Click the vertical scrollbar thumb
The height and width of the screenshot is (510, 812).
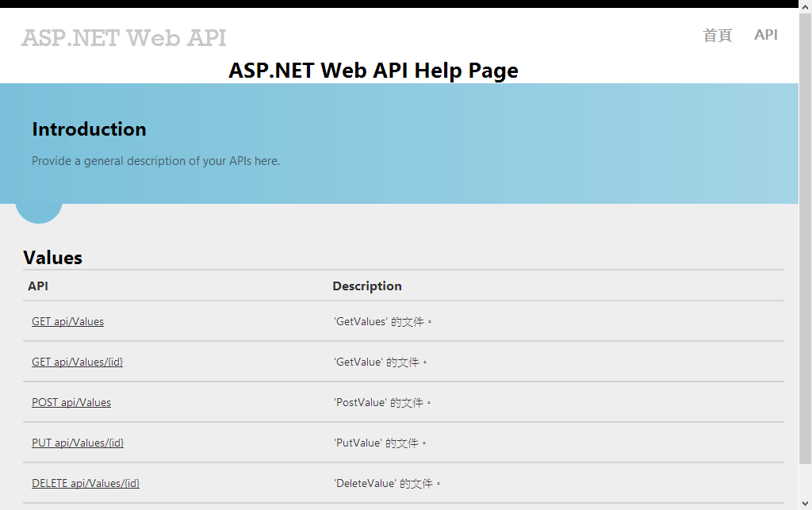[x=806, y=239]
